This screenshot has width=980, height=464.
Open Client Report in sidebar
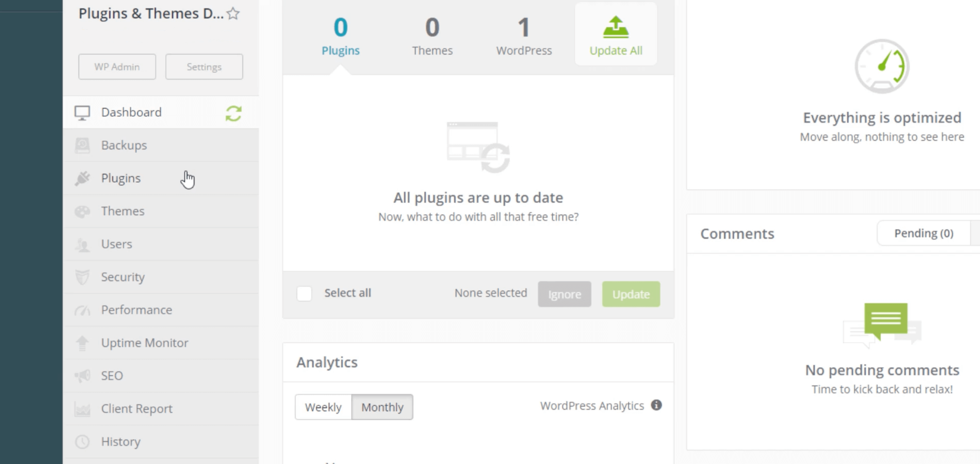tap(136, 409)
